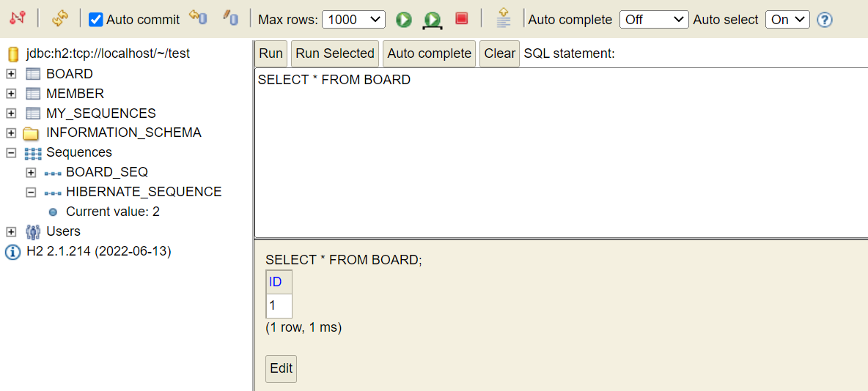Click the Edit button below results

282,369
